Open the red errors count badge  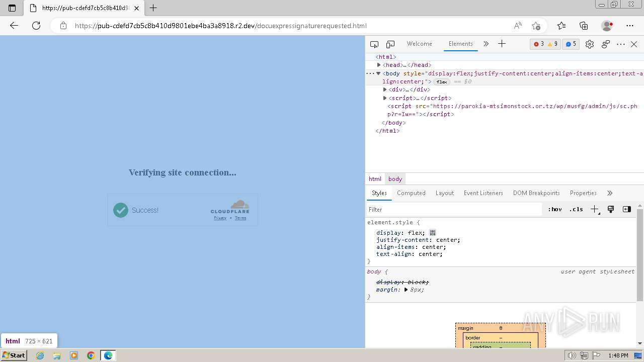[539, 44]
